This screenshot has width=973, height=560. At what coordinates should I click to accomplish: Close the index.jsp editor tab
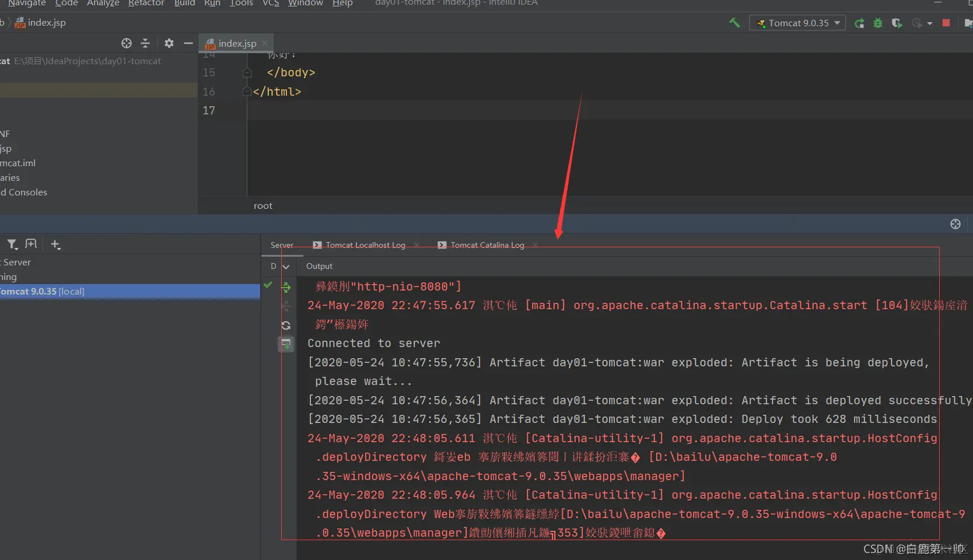coord(265,43)
